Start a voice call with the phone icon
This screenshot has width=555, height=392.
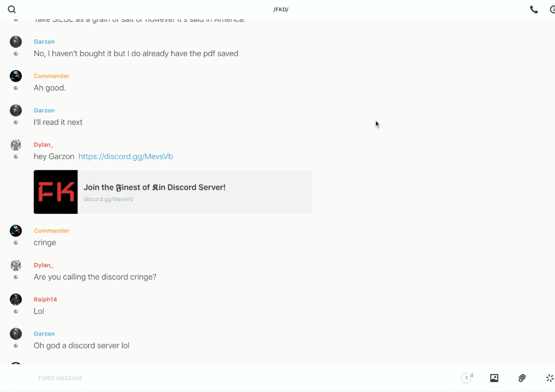tap(534, 10)
